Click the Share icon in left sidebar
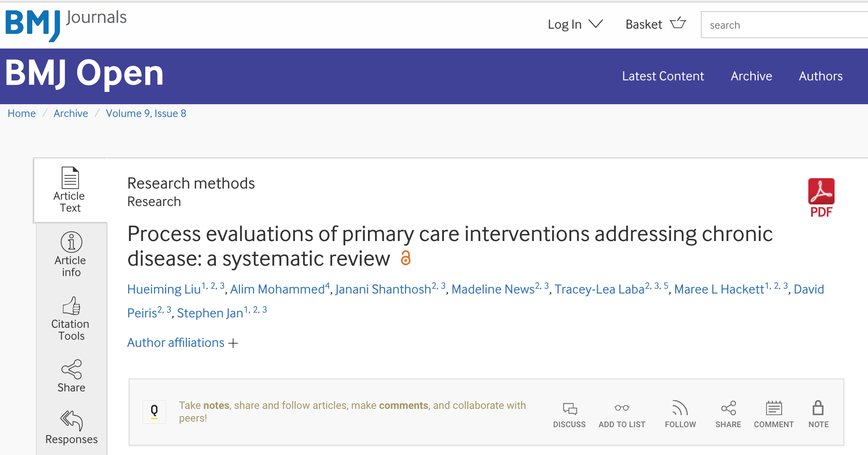Viewport: 868px width, 455px height. coord(71,369)
